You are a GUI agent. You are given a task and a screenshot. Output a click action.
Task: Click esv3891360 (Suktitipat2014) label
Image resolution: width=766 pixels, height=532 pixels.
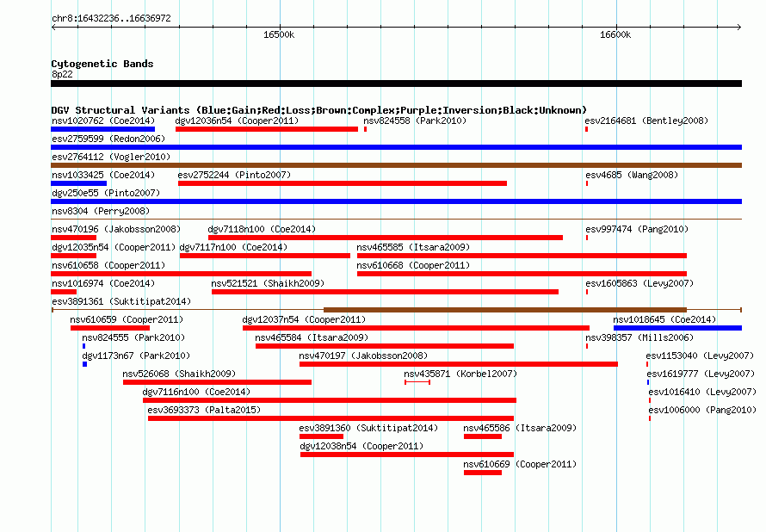368,428
